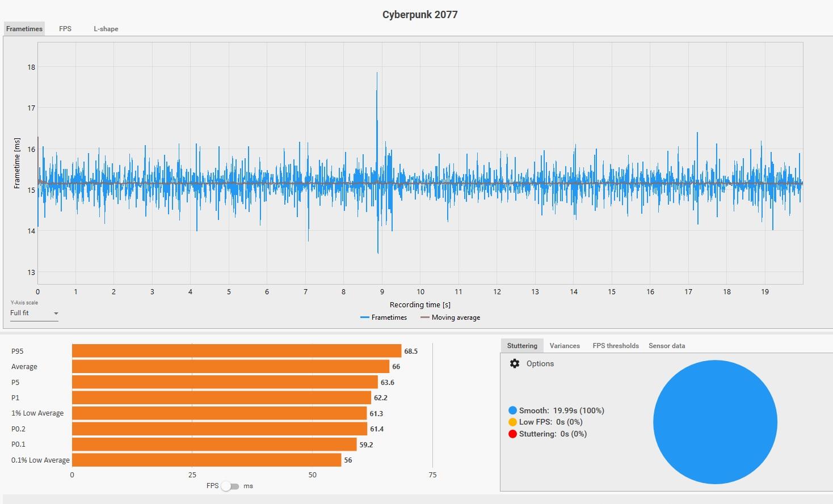
Task: Click the blue Smooth legend dot
Action: (x=513, y=410)
